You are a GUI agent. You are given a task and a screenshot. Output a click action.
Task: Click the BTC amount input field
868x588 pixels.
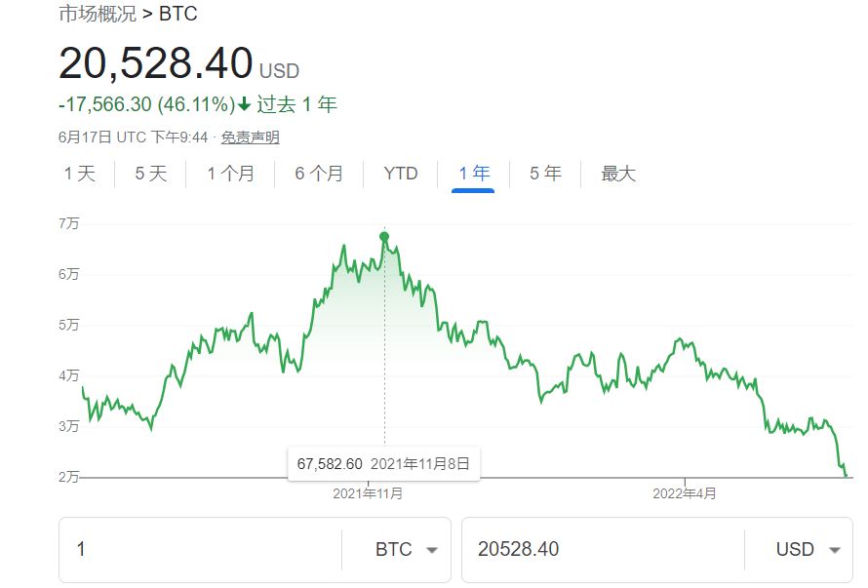[x=200, y=549]
